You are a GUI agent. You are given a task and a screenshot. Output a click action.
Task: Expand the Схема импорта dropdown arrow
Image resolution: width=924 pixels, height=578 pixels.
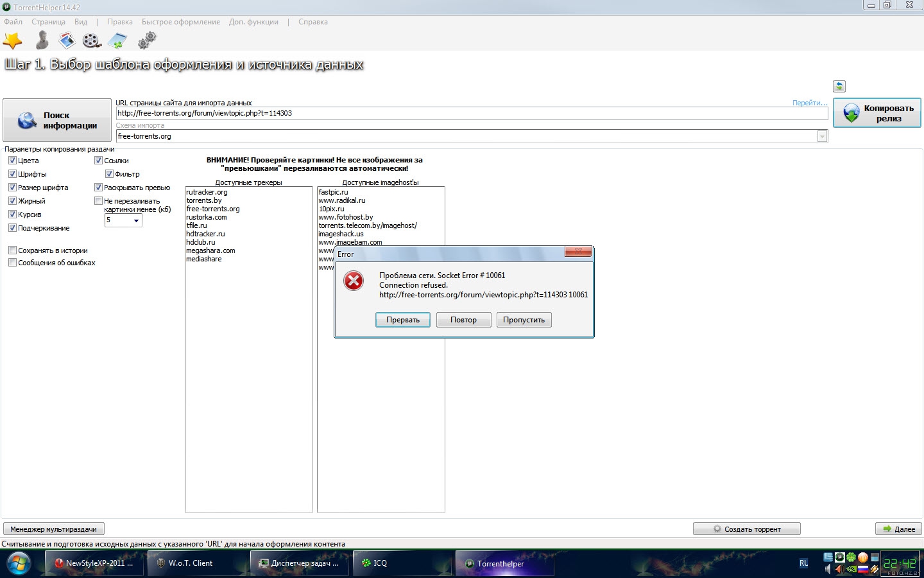822,136
